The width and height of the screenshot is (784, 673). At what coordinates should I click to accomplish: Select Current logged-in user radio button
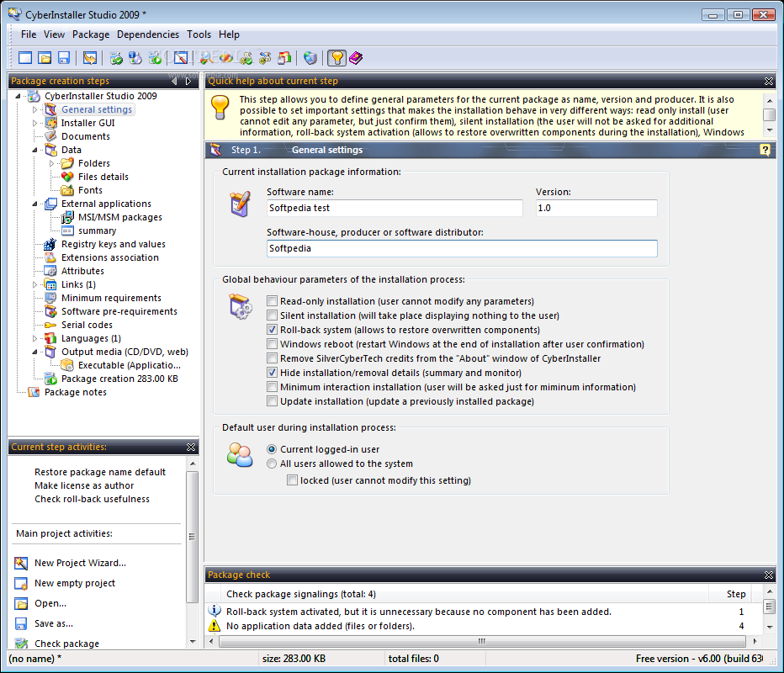[x=272, y=449]
